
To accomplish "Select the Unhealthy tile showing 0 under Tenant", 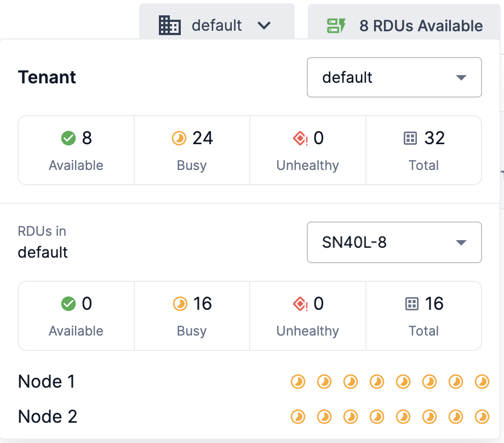I will (x=307, y=150).
